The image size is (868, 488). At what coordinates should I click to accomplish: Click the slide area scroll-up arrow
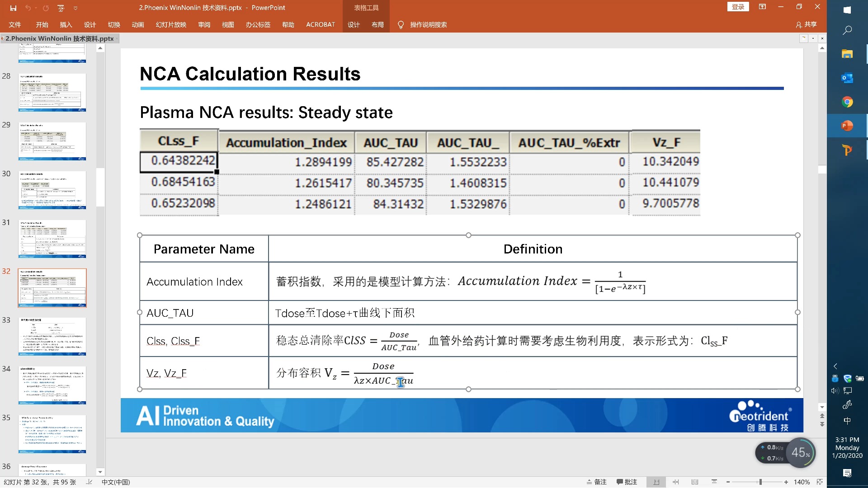822,48
